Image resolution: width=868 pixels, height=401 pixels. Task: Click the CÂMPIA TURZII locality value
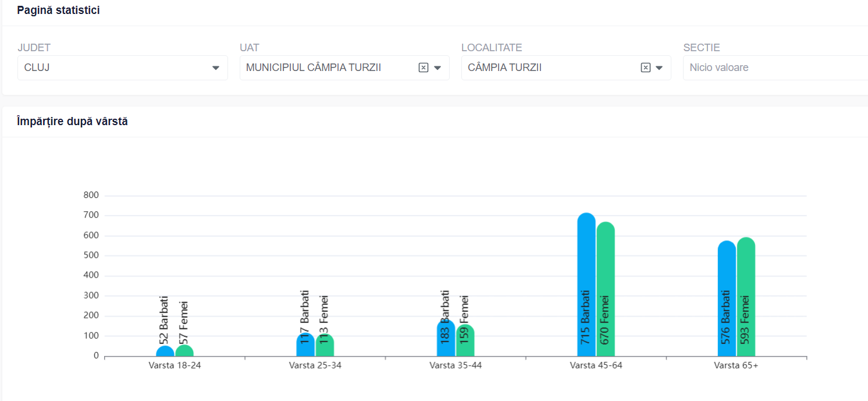pyautogui.click(x=504, y=68)
